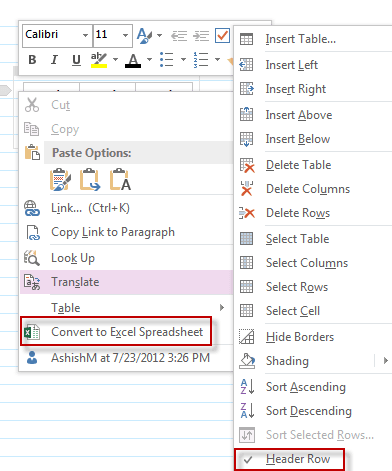
Task: Choose Keep Source Formatting paste option
Action: pyautogui.click(x=60, y=180)
